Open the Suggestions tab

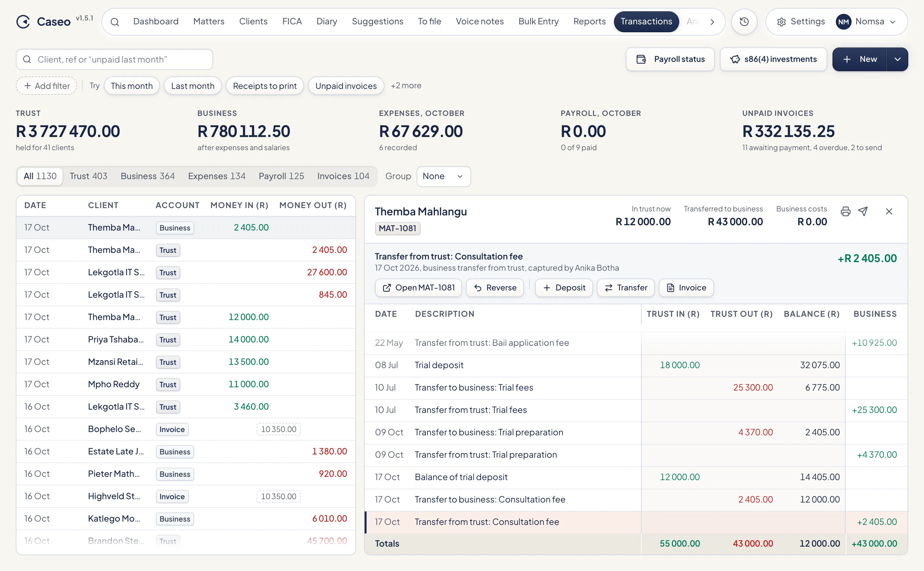(x=378, y=21)
